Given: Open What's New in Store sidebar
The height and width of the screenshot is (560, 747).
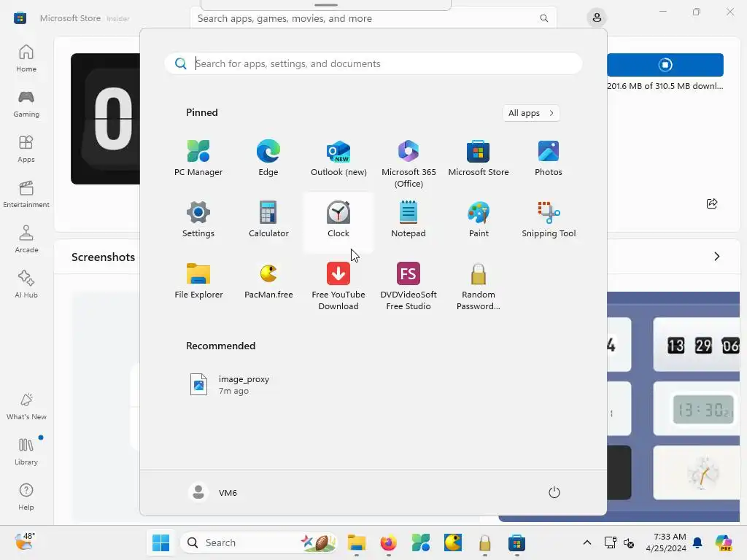Looking at the screenshot, I should [26, 406].
